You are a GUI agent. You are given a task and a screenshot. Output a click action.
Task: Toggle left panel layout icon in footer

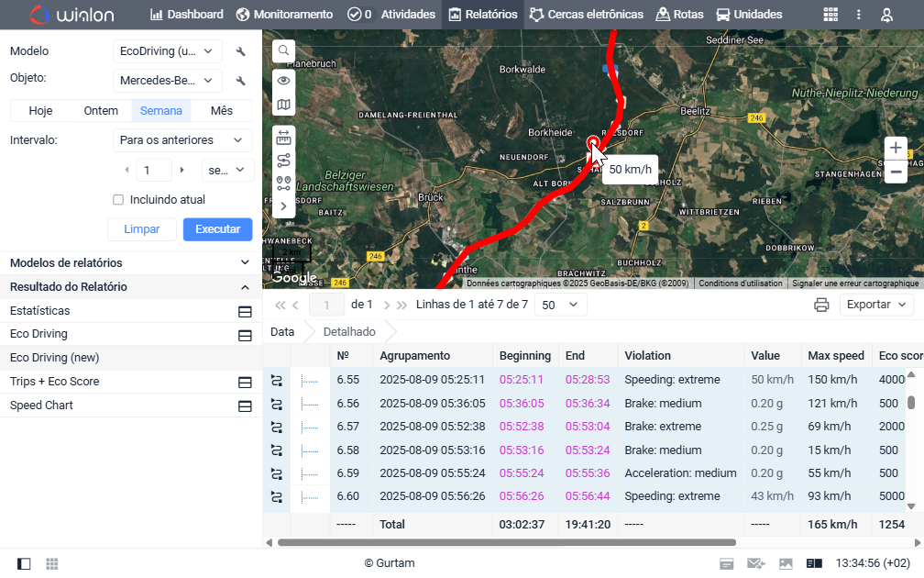pos(24,564)
